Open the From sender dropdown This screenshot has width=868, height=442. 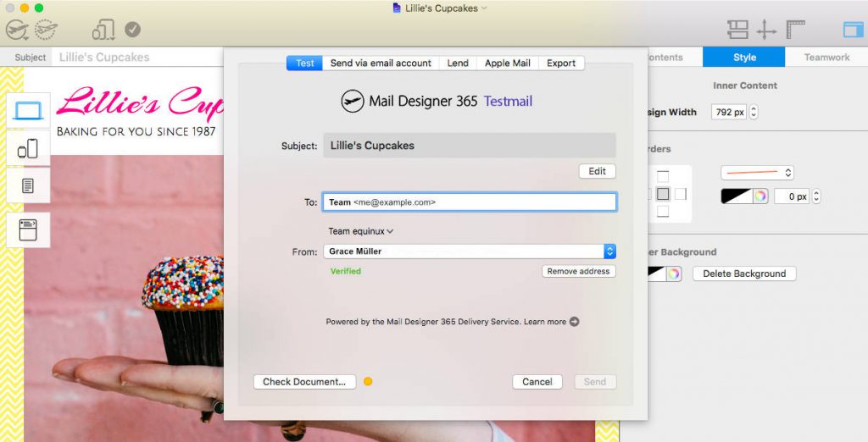(609, 251)
